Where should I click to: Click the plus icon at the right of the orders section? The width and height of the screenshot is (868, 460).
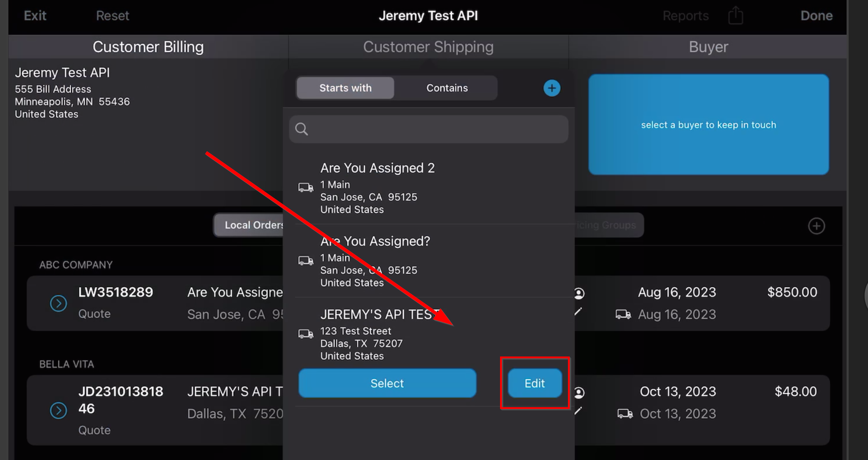[x=817, y=226]
